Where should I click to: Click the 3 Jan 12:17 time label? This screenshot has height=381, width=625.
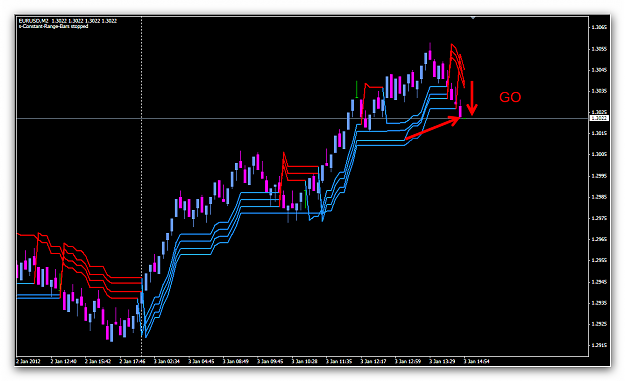pos(373,361)
